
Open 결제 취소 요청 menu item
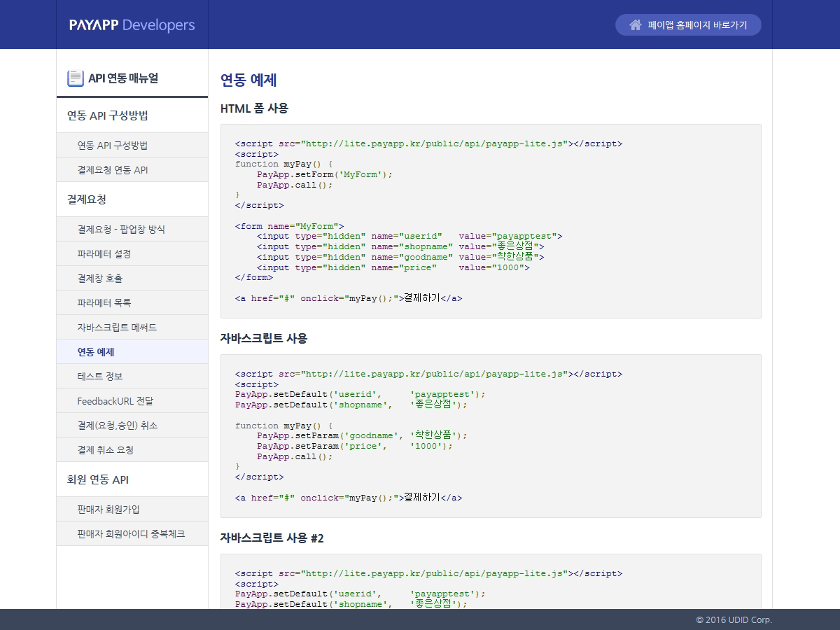point(132,450)
